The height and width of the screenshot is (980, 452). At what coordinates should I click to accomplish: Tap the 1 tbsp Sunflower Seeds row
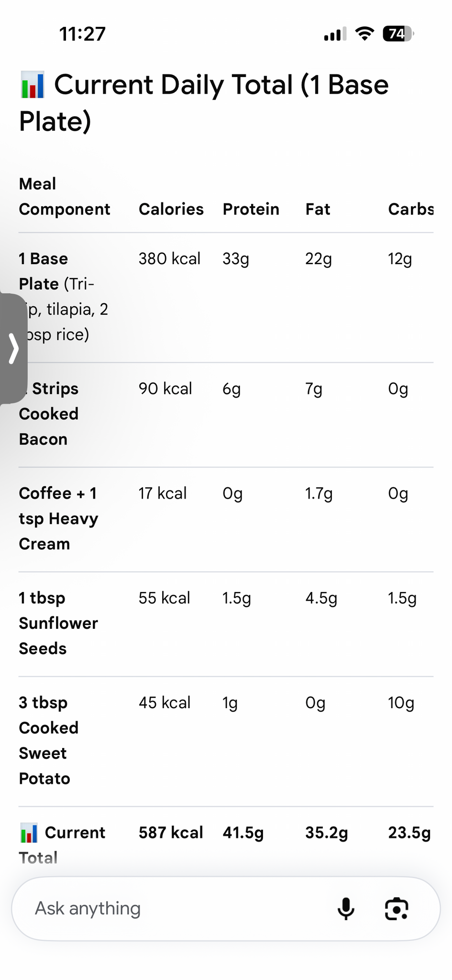tap(226, 624)
